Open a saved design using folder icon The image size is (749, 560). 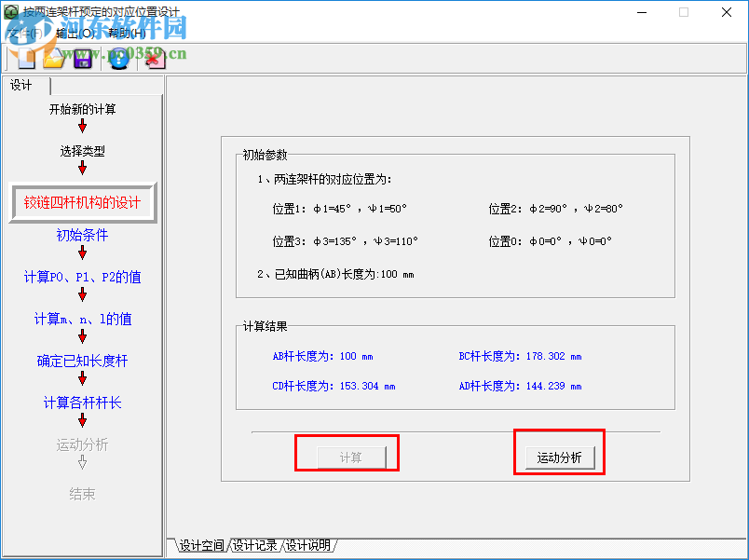click(53, 58)
